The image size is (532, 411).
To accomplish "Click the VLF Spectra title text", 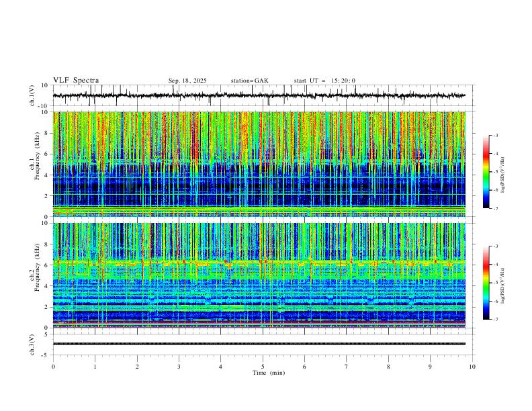I will coord(76,81).
